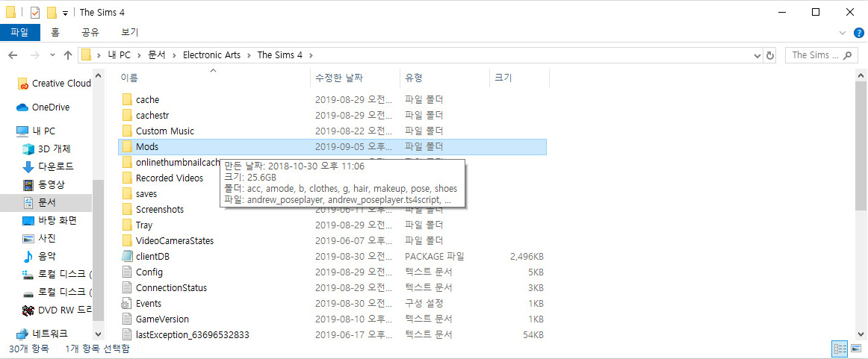
Task: Open the help question mark icon
Action: pyautogui.click(x=858, y=33)
